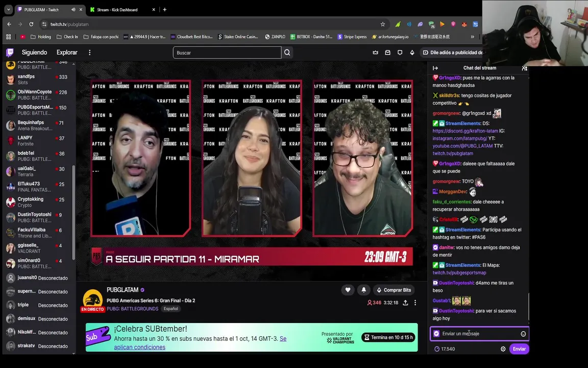Click the chat panel scrollbar
588x368 pixels.
pos(528,307)
